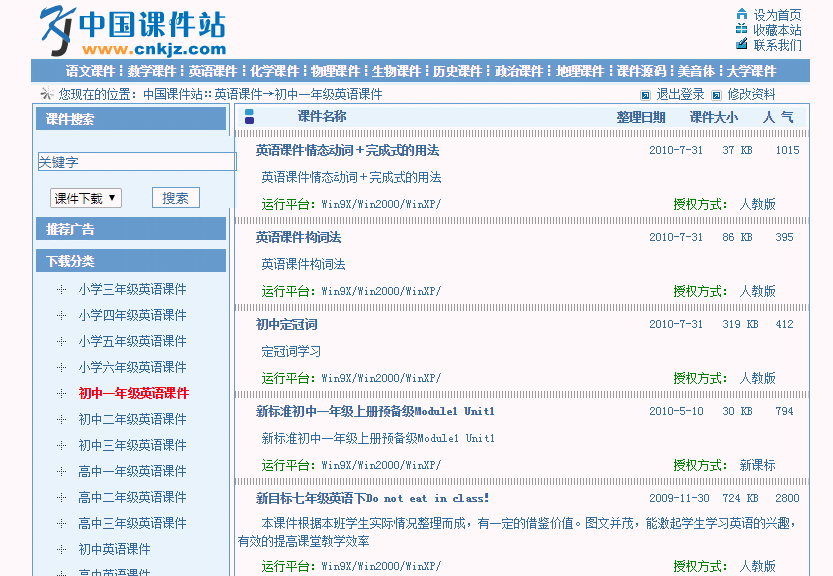Image resolution: width=833 pixels, height=576 pixels.
Task: Click the 搜索 button
Action: point(176,198)
